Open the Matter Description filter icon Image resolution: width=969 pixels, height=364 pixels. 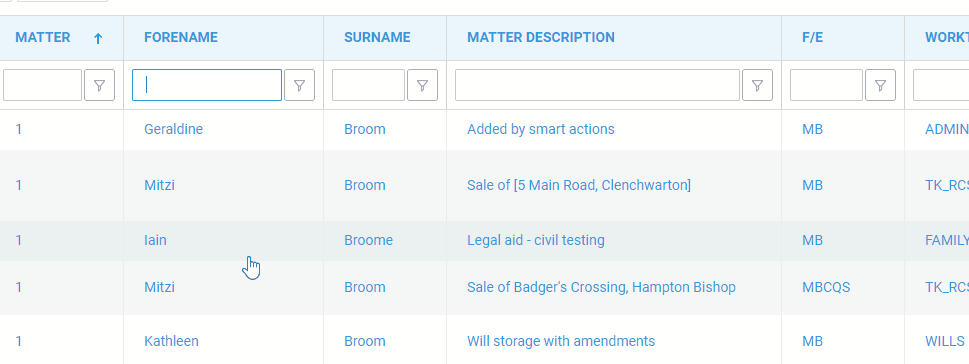758,85
